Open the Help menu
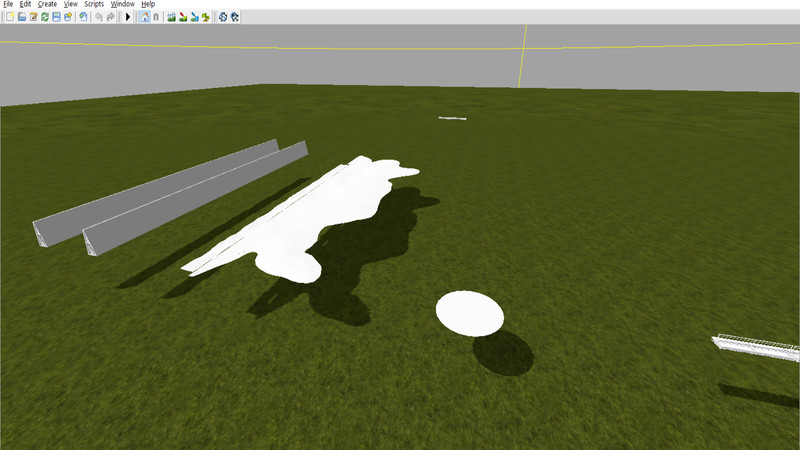Screen dimensions: 800x450 point(148,4)
